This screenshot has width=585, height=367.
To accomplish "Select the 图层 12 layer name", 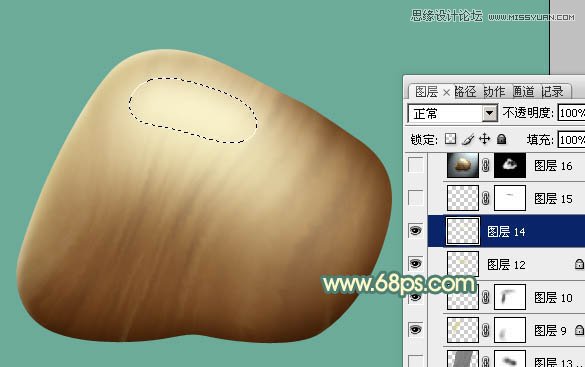I will click(506, 264).
